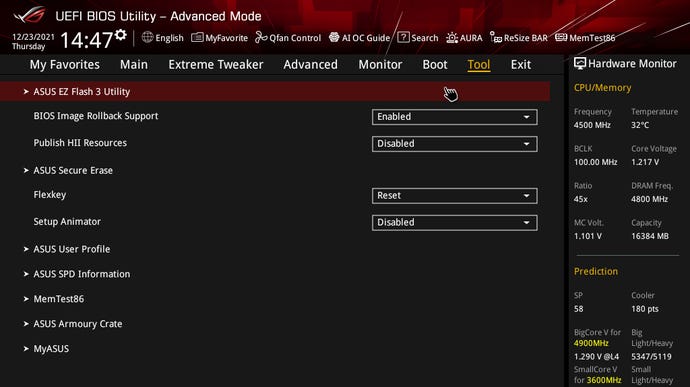The image size is (690, 387).
Task: Click the 4500 MHz frequency value
Action: pos(592,125)
